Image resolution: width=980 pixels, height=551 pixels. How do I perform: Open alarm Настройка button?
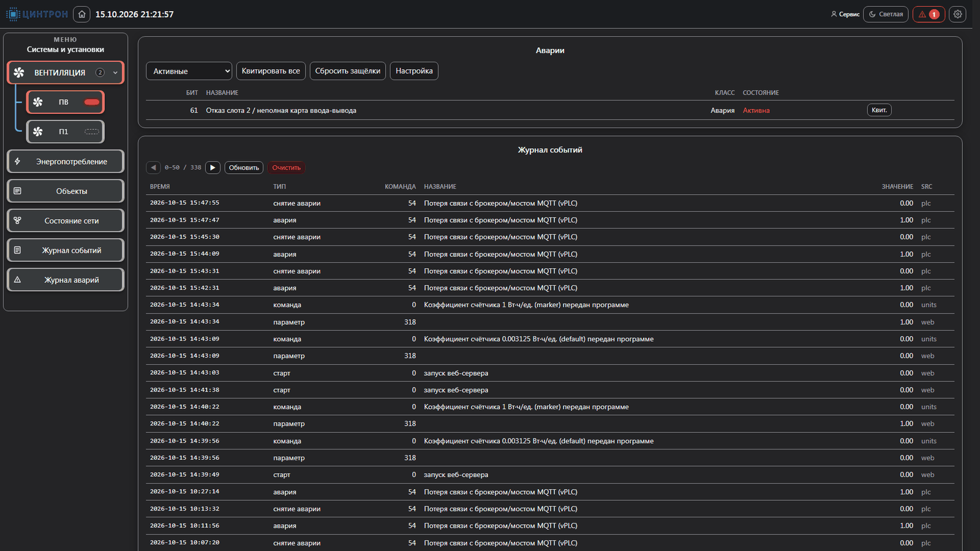414,71
